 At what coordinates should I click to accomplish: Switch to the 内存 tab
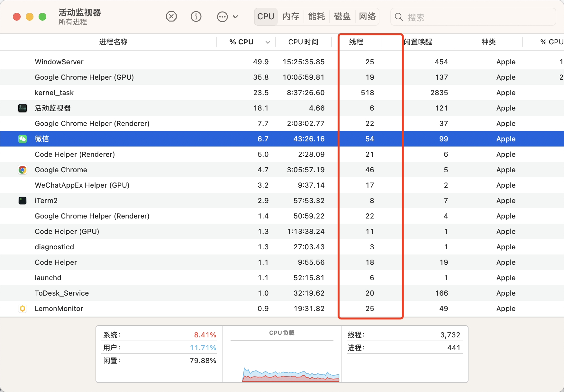(291, 16)
